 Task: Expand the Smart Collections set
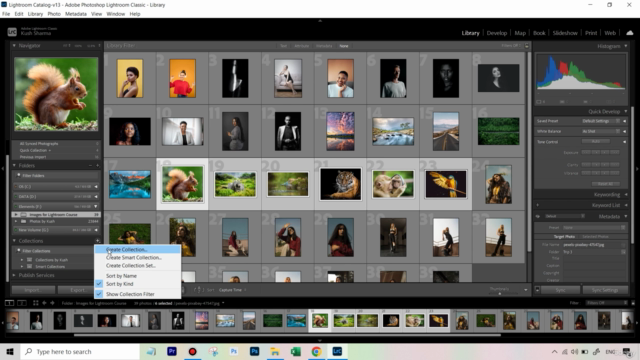pyautogui.click(x=22, y=267)
